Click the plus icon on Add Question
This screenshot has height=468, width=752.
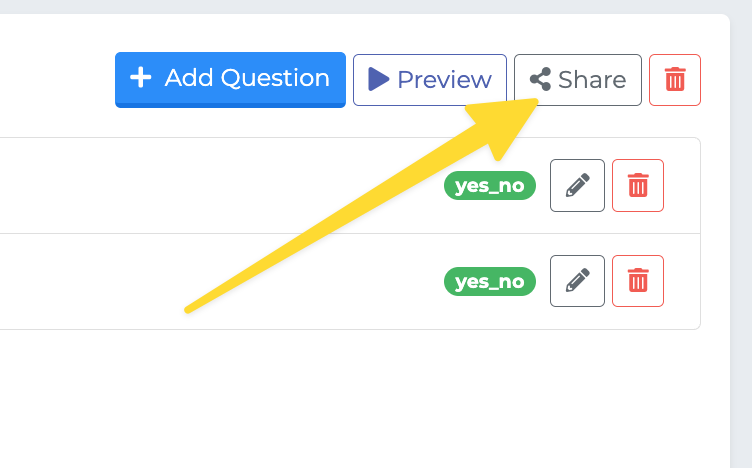(x=141, y=77)
